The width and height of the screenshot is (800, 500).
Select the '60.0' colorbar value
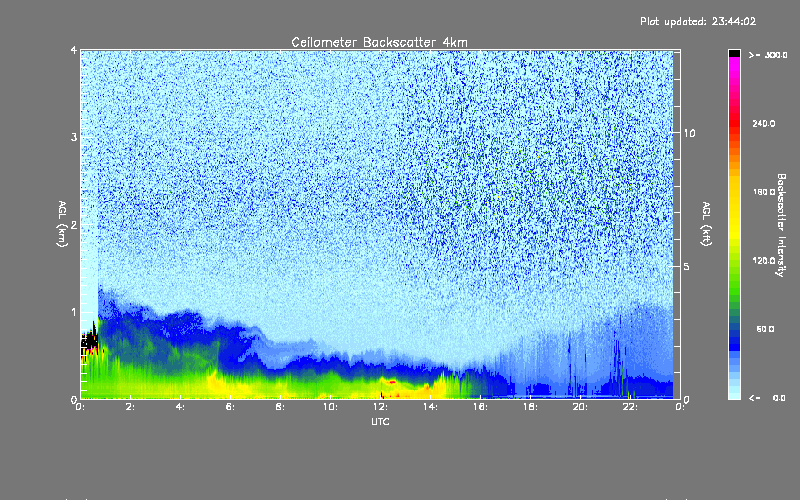(x=765, y=329)
